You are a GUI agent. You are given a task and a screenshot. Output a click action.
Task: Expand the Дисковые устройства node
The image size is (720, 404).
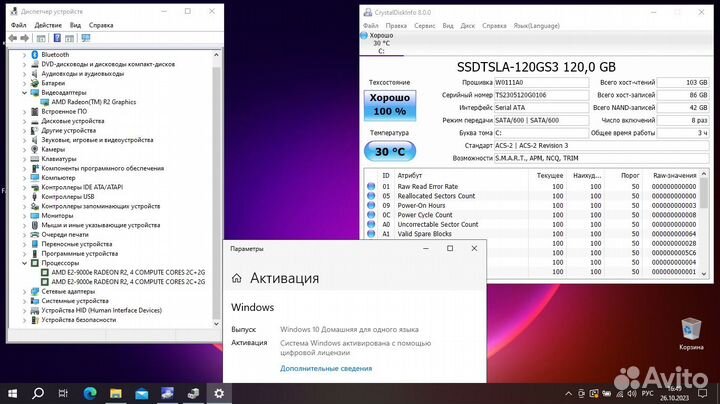tap(24, 121)
